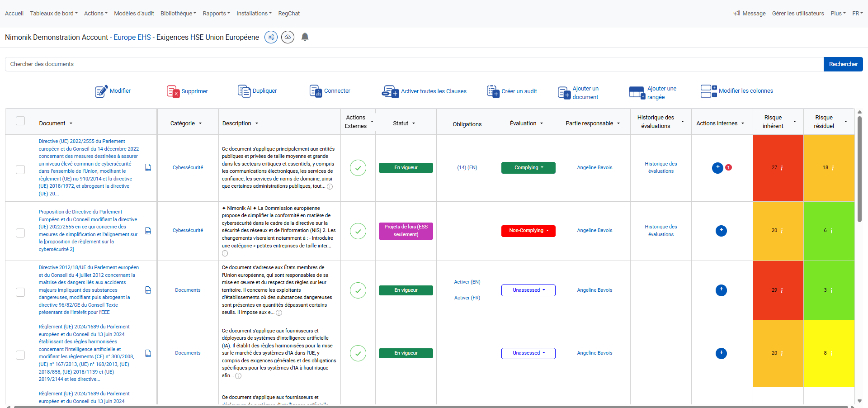Open the Tableaux de bord menu
868x408 pixels.
[54, 14]
